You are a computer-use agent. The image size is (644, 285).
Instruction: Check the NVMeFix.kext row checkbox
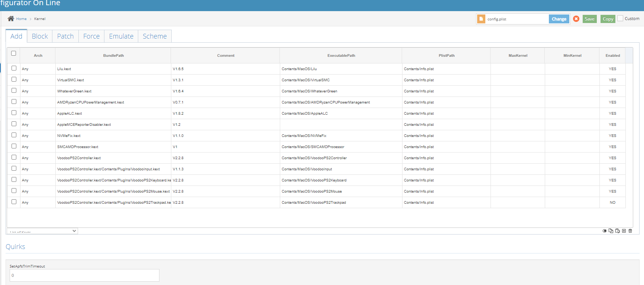coord(14,135)
